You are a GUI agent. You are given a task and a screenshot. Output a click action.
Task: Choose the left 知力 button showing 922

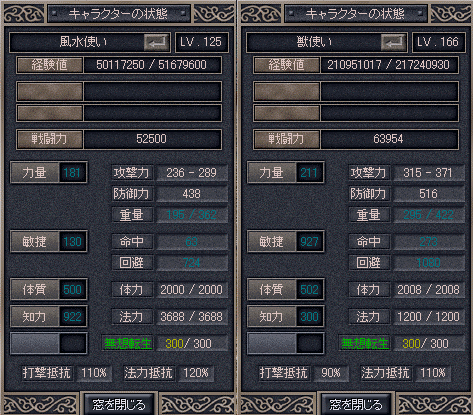35,316
